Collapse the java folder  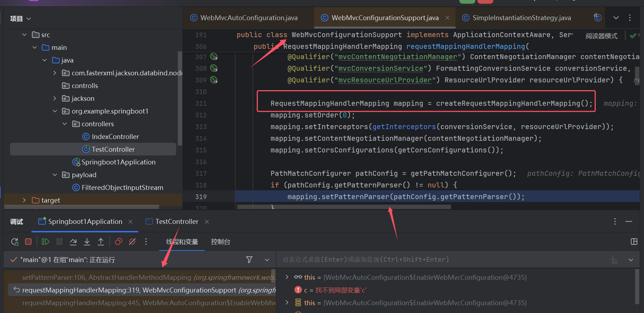(45, 60)
